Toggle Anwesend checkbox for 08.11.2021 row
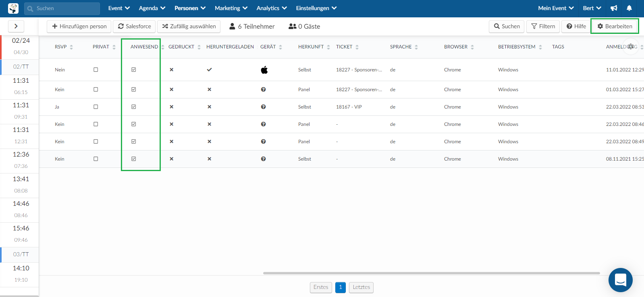 point(133,159)
